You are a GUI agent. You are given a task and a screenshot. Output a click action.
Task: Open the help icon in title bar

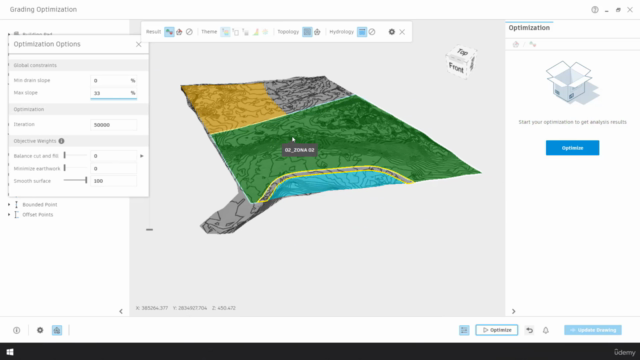595,9
